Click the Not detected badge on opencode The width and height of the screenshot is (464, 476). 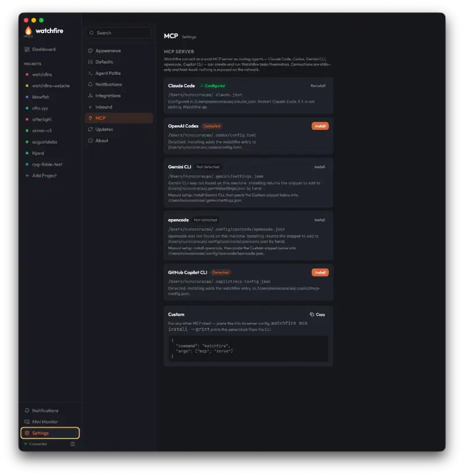point(205,220)
